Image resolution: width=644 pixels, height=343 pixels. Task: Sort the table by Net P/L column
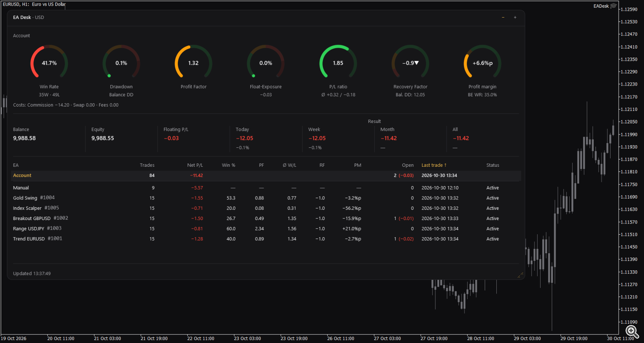point(195,165)
